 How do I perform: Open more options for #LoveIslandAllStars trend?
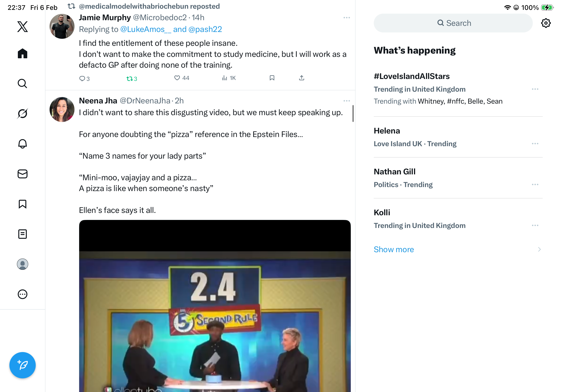point(535,89)
